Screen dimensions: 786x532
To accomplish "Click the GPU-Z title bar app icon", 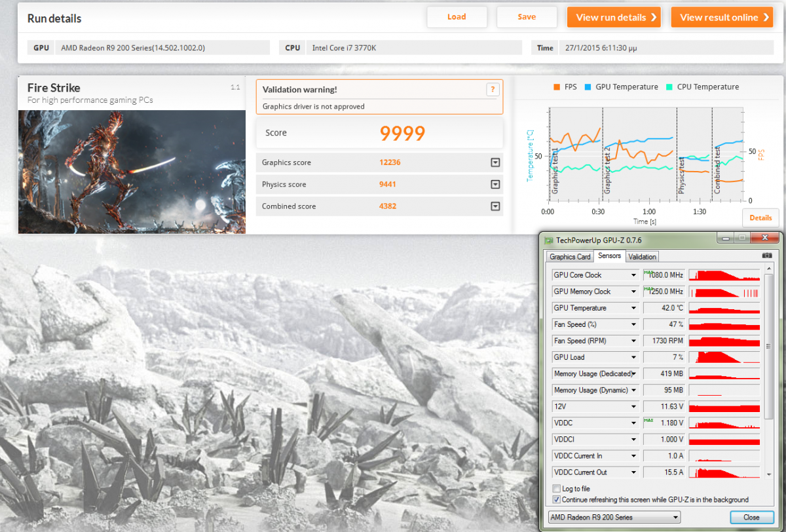I will (x=548, y=240).
